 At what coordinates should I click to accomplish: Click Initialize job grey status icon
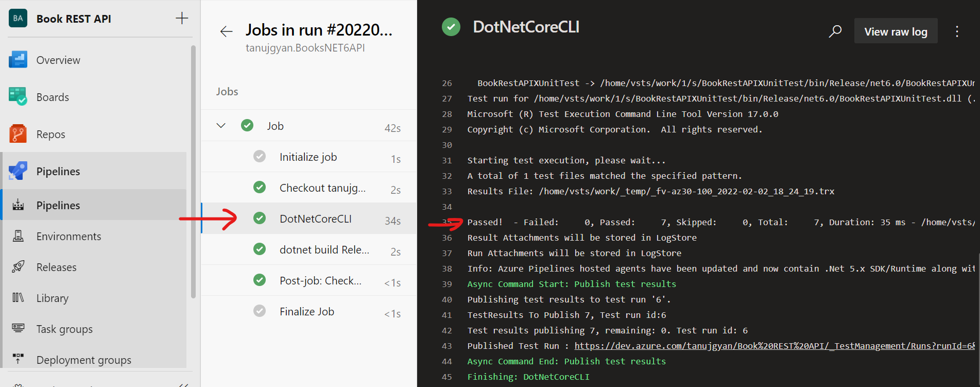pos(260,156)
